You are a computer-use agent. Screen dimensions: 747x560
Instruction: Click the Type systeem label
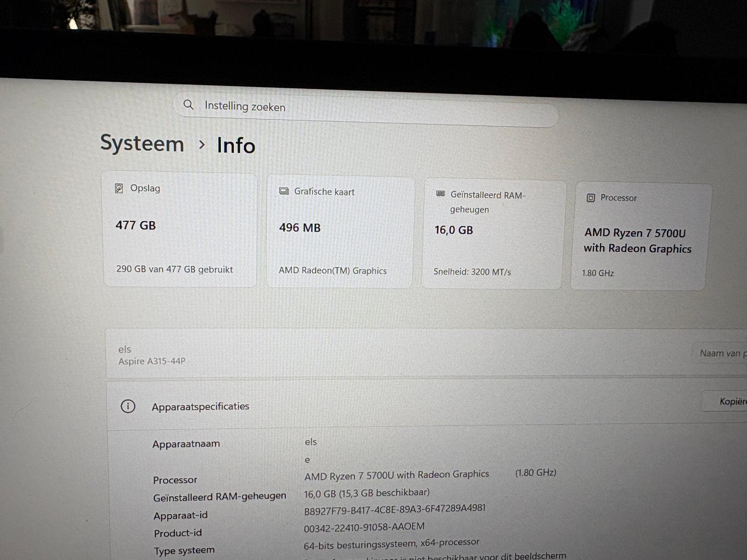(x=184, y=551)
